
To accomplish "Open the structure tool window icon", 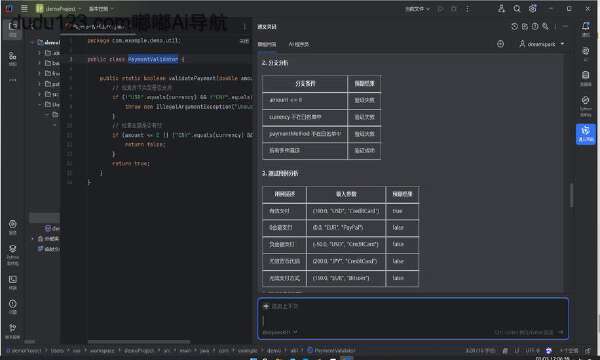I will (13, 56).
